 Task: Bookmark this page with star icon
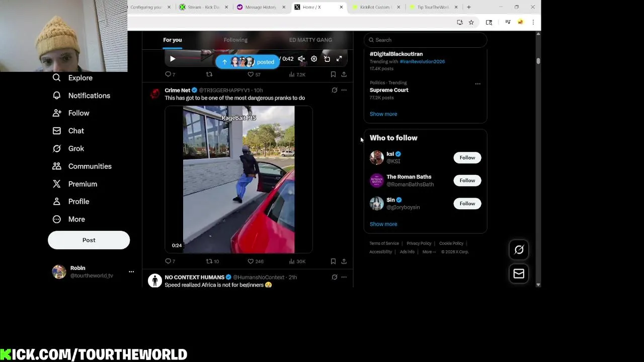[471, 22]
